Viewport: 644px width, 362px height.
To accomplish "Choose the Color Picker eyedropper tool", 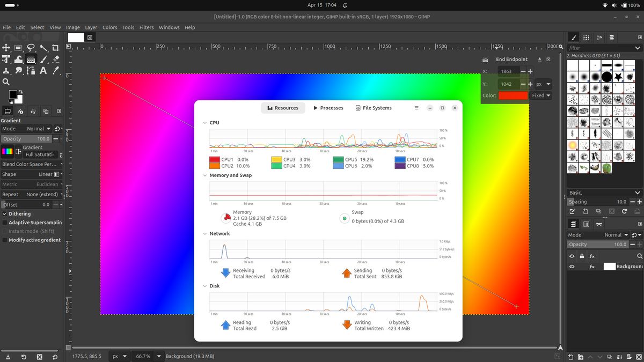I will click(55, 70).
